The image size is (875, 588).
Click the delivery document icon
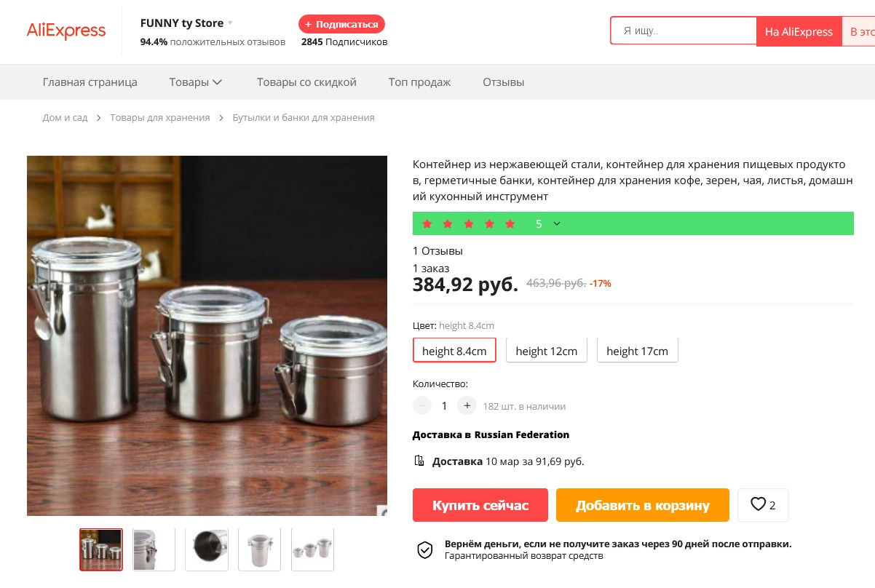pos(419,461)
